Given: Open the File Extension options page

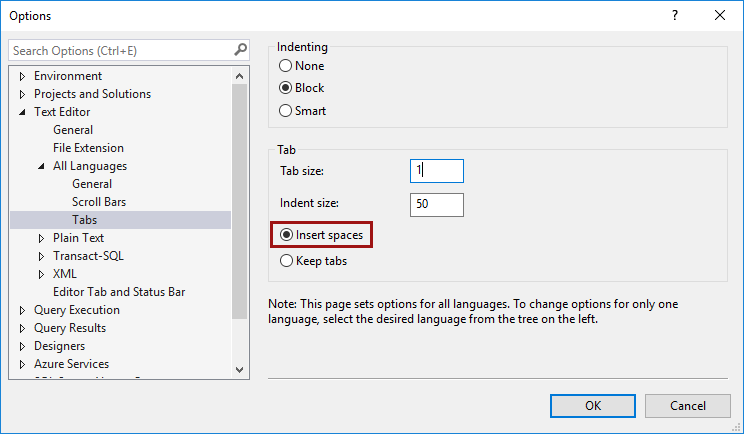Looking at the screenshot, I should (88, 148).
